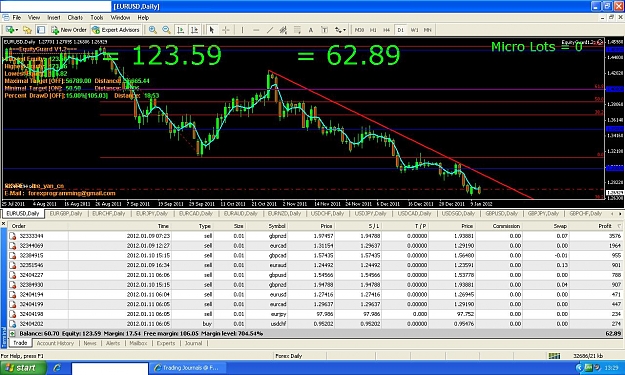Click the order icon for 32404194
Viewport: 625px width, 375px height.
tap(13, 295)
